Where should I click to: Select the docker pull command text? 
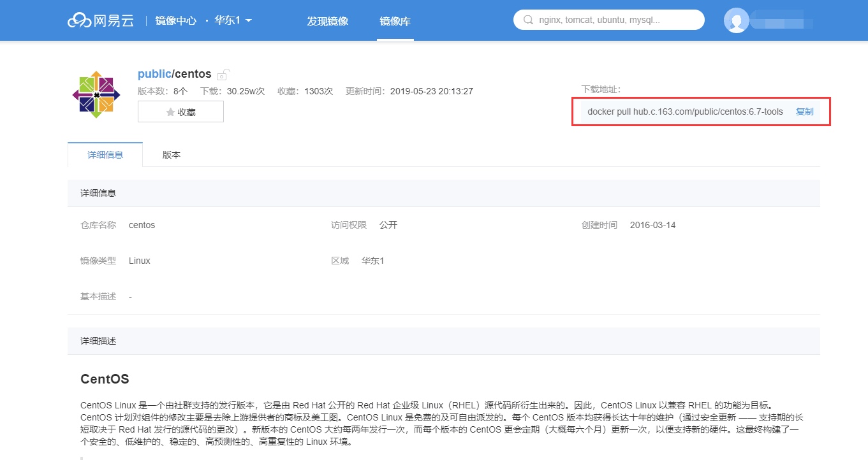click(685, 111)
